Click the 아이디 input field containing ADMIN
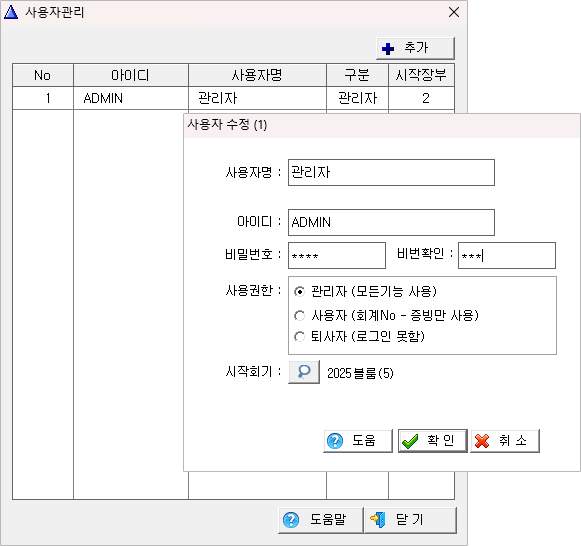This screenshot has width=581, height=546. 391,223
